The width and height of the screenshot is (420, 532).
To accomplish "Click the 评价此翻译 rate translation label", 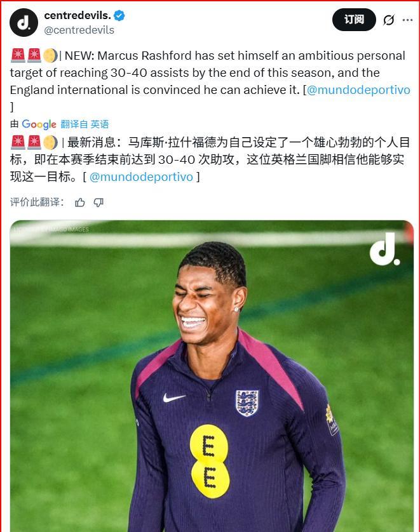I will (x=37, y=203).
